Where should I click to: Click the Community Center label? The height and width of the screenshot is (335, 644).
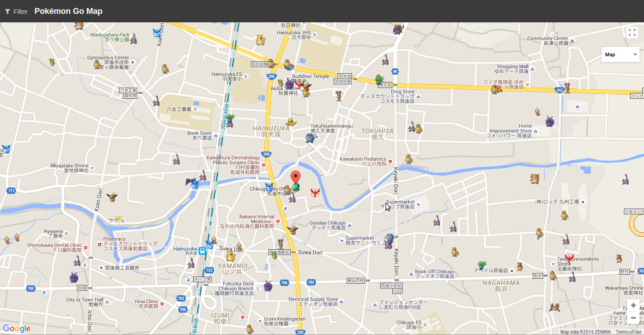(547, 41)
